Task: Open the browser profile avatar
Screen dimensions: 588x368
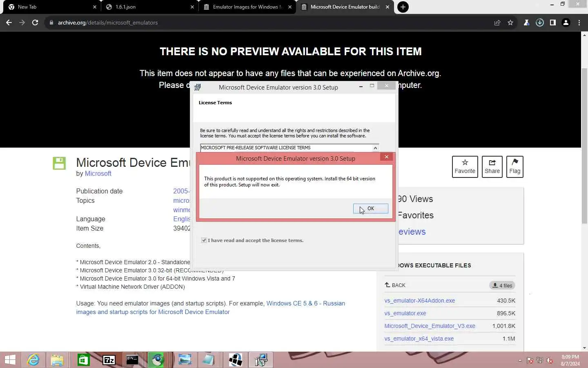Action: click(x=566, y=22)
